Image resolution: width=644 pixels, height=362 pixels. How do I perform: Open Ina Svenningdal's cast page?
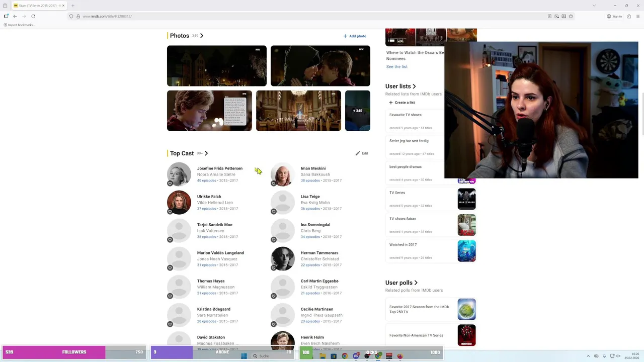click(x=315, y=225)
